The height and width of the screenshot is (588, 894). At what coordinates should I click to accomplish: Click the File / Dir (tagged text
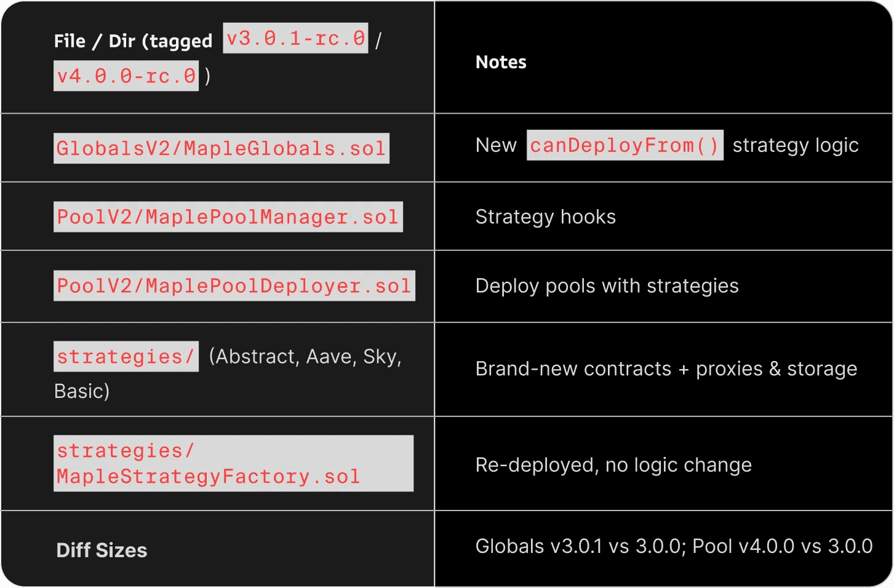point(133,41)
